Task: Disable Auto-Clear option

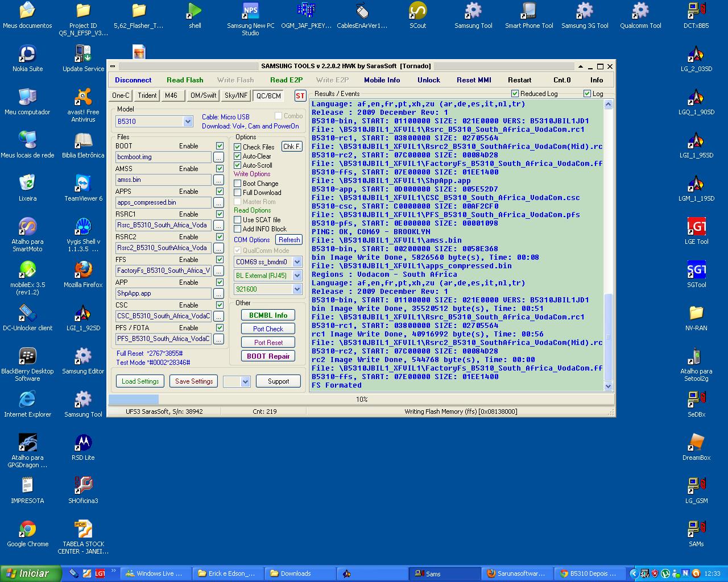Action: [x=238, y=156]
